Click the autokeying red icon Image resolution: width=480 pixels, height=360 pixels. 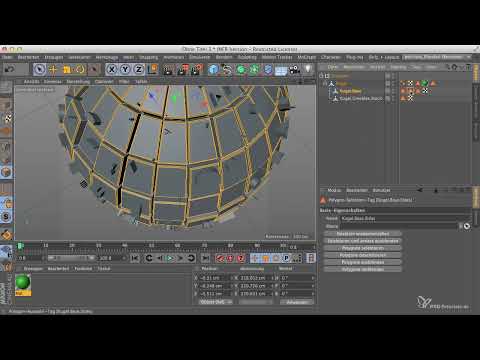230,258
